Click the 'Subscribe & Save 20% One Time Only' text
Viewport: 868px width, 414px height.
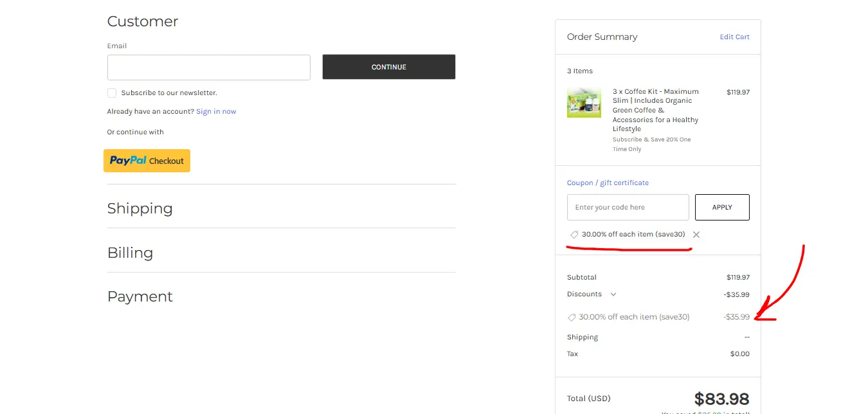(x=652, y=144)
